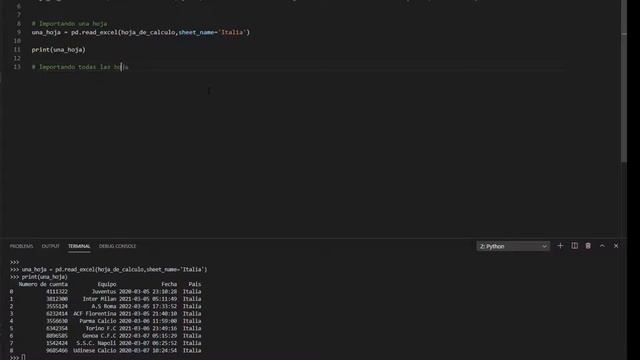Click the editor vertical scrollbar

[623, 82]
